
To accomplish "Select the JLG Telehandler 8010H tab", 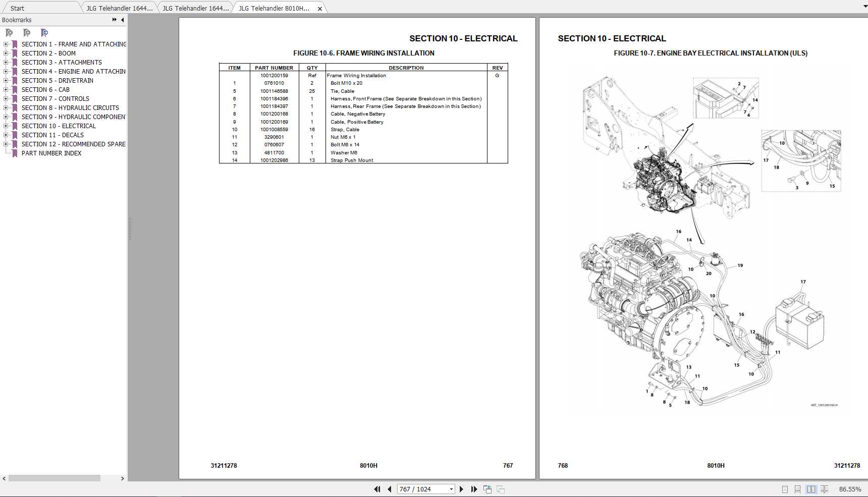I will 274,8.
